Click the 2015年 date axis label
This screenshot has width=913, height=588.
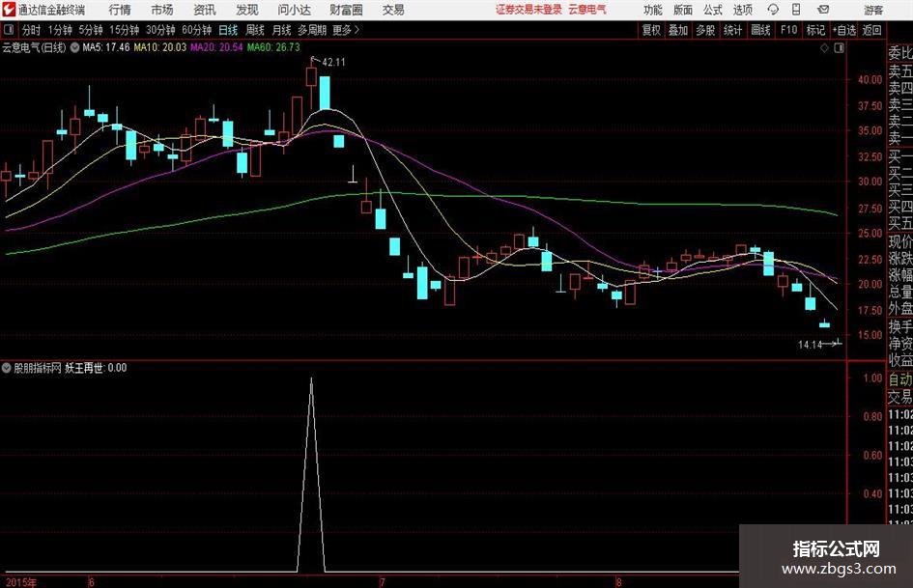(x=21, y=583)
